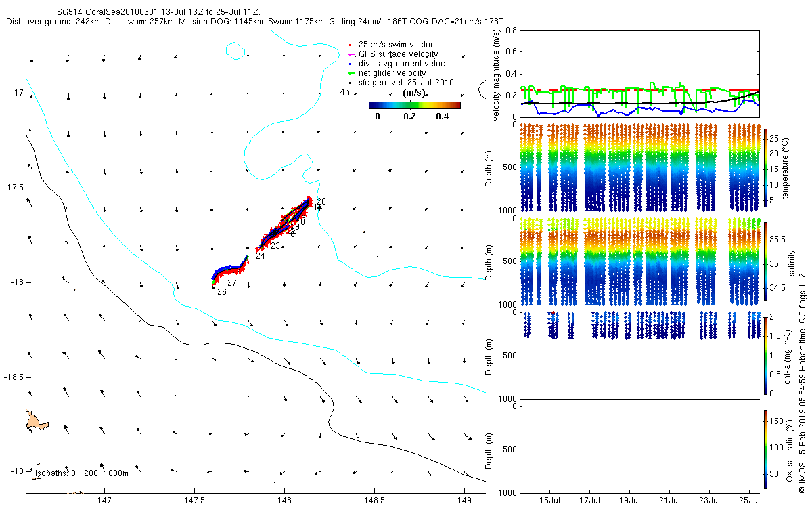Click the "15Jul" date tick label

[550, 500]
